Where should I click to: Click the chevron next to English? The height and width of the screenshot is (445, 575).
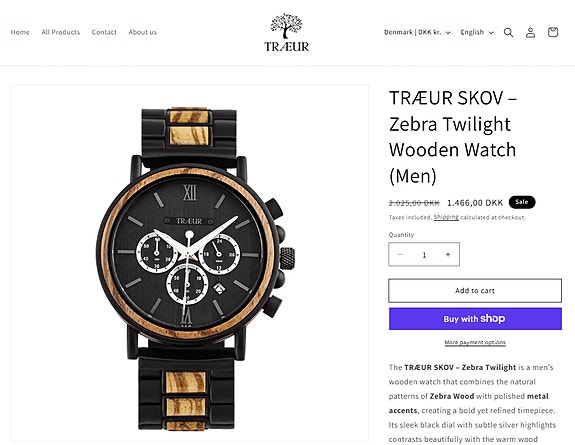tap(491, 33)
